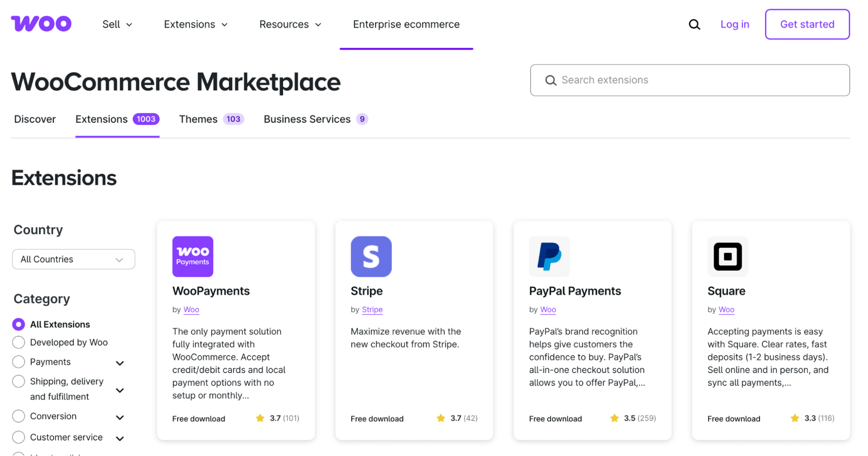Image resolution: width=868 pixels, height=456 pixels.
Task: Open Woo developer link under Square
Action: pyautogui.click(x=726, y=309)
